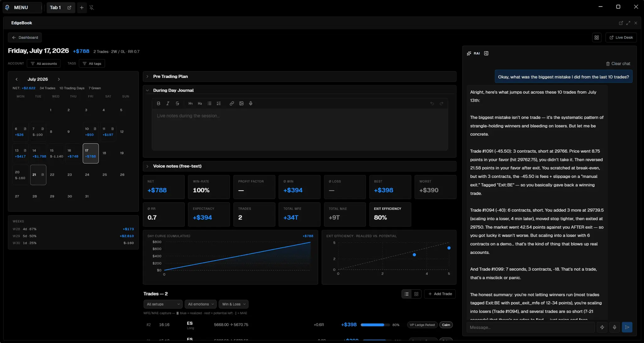Open the All emotions dropdown

pyautogui.click(x=201, y=304)
